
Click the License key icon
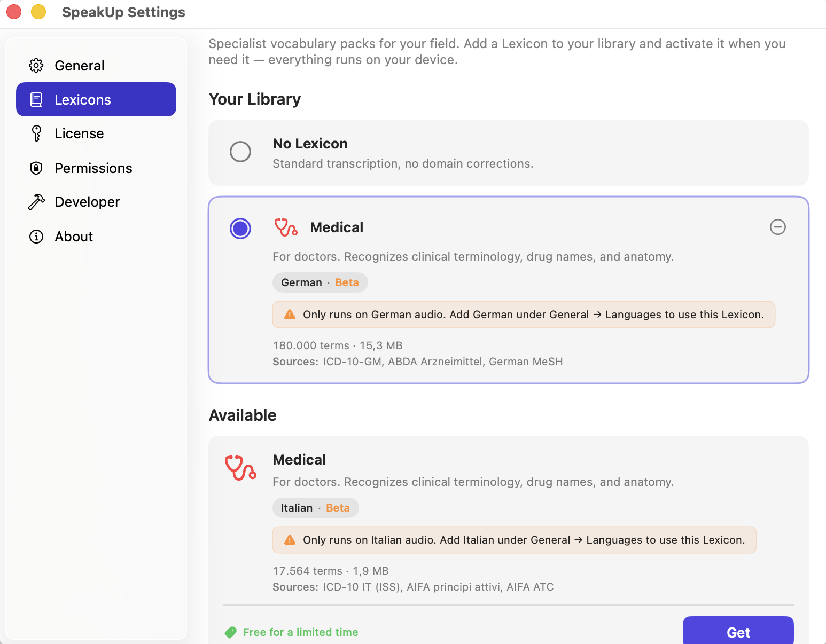point(36,133)
